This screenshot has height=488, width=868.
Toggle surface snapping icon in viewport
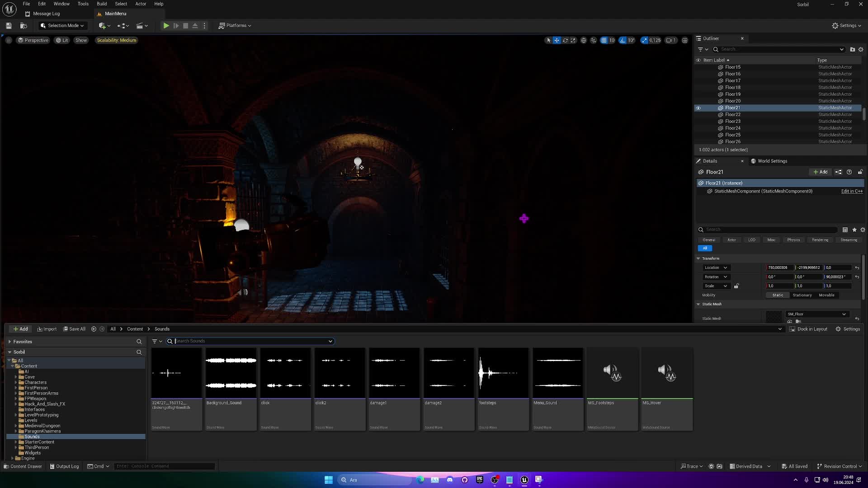coord(594,40)
